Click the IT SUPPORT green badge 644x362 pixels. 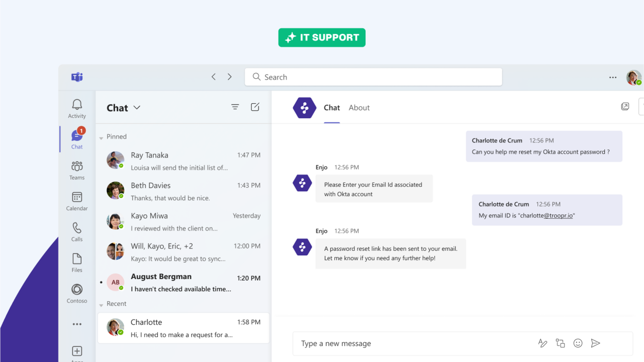(322, 38)
